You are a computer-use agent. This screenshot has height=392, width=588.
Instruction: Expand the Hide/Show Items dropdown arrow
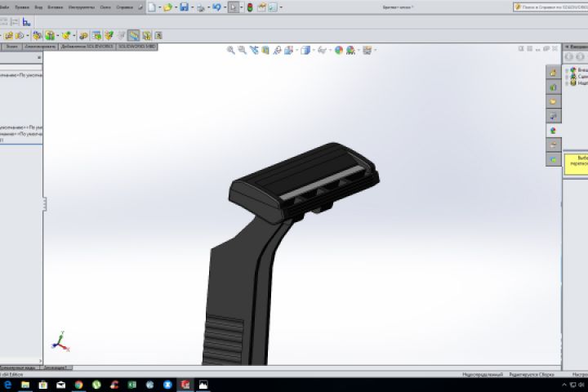click(x=330, y=51)
